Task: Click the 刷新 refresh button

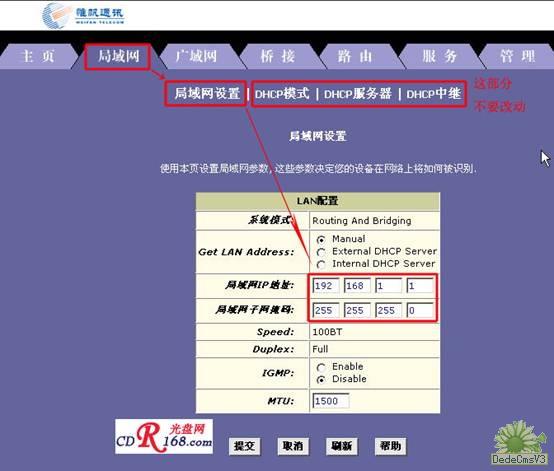Action: pos(342,446)
